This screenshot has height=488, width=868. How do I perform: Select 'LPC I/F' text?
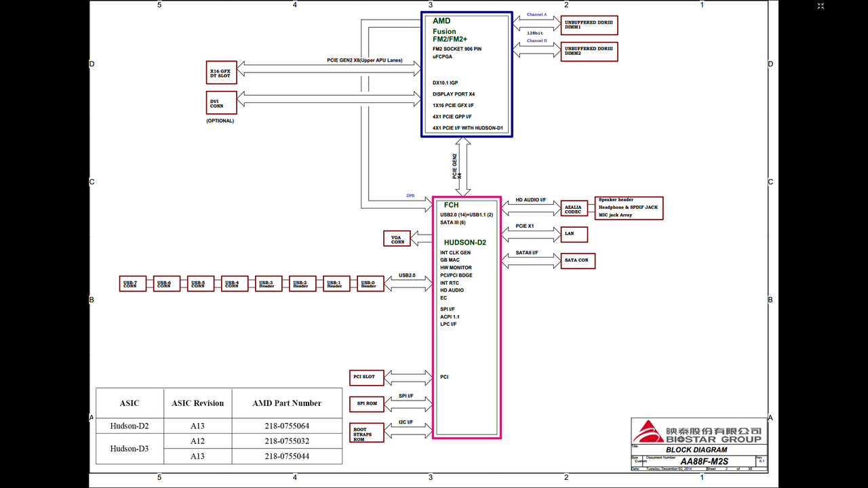448,324
